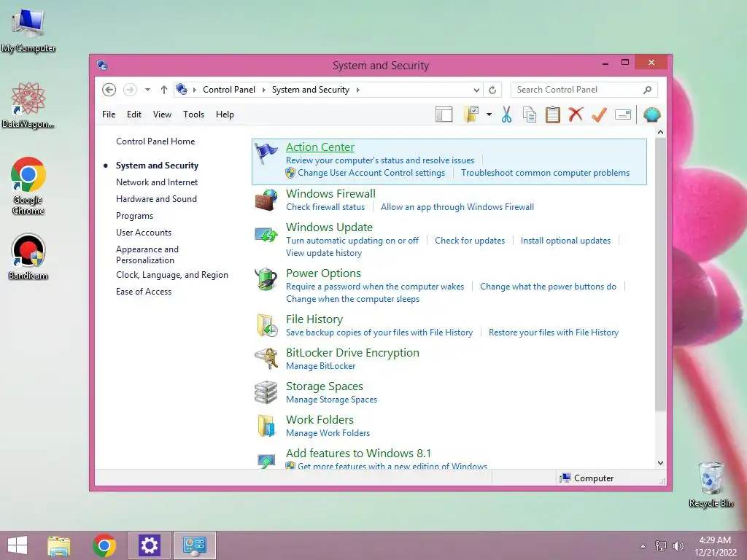Screen dimensions: 747x560
Task: Click the orange checkmark Properties toolbar icon
Action: (600, 114)
